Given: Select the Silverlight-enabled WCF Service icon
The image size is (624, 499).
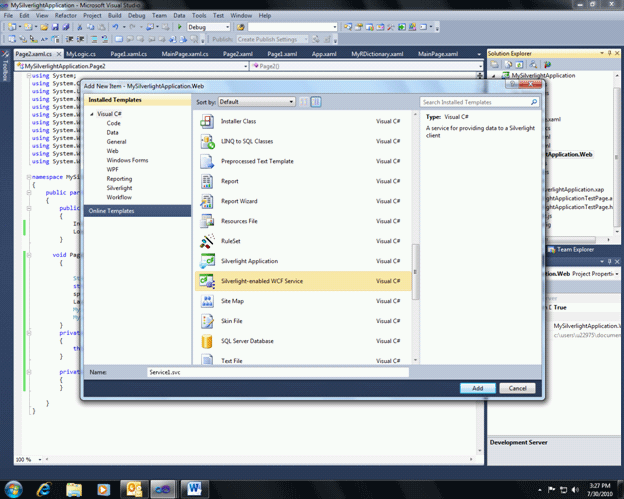Looking at the screenshot, I should (x=207, y=281).
